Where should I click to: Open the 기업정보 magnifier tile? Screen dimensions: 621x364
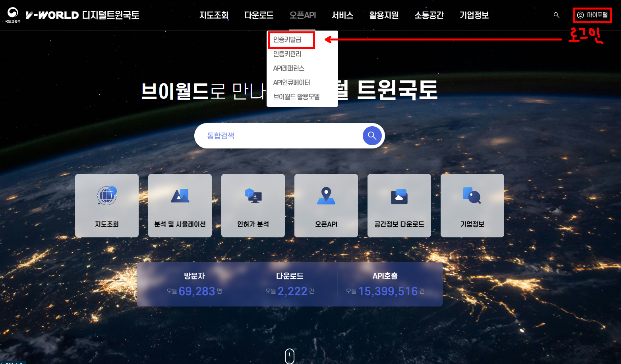click(x=472, y=206)
